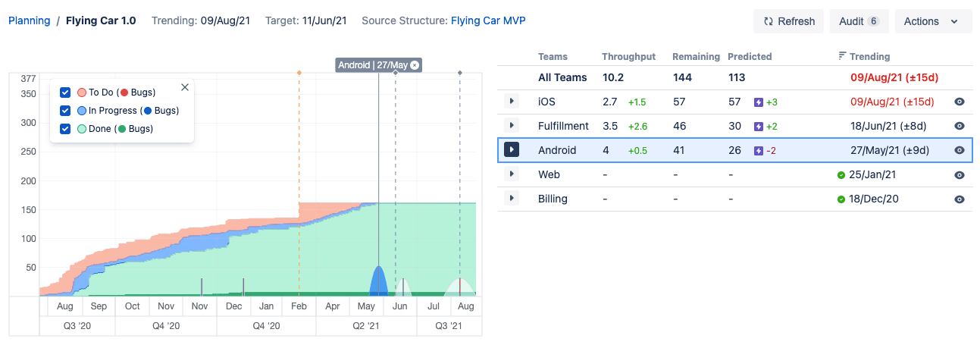This screenshot has height=345, width=980.
Task: Refresh the planning chart data
Action: 788,21
